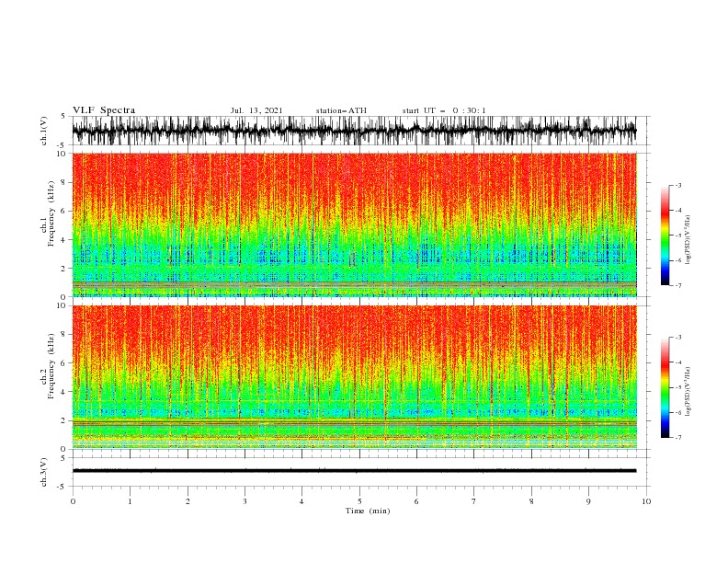This screenshot has width=728, height=563.
Task: Click the "-5" tick on ch.1(V) axis
Action: coord(63,145)
